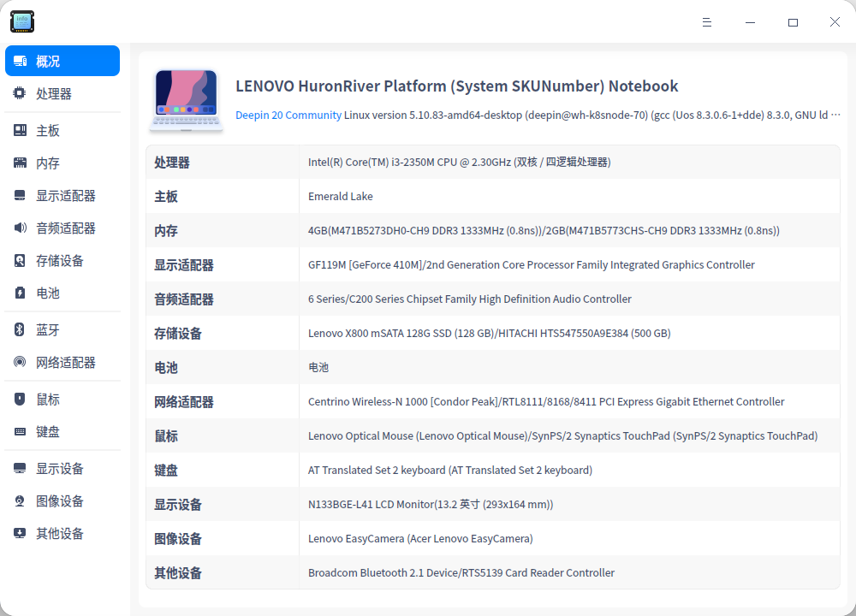Open the title bar hamburger menu
Screen dimensions: 856x616
[x=707, y=21]
